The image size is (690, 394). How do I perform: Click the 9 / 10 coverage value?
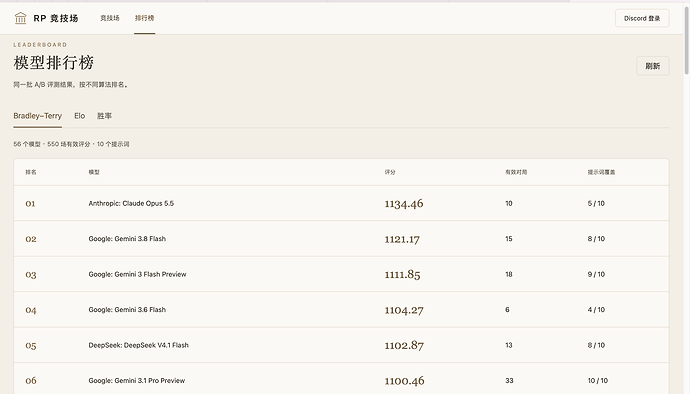pyautogui.click(x=596, y=274)
